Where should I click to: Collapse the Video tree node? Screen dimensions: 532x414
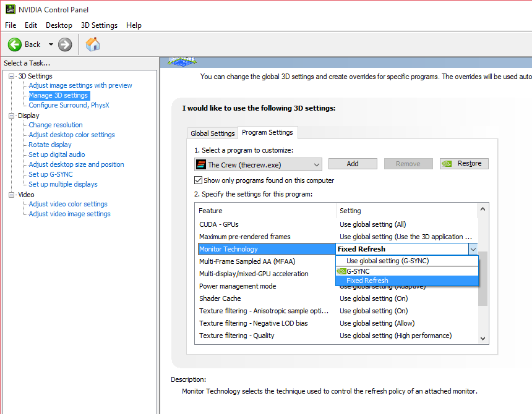(11, 195)
